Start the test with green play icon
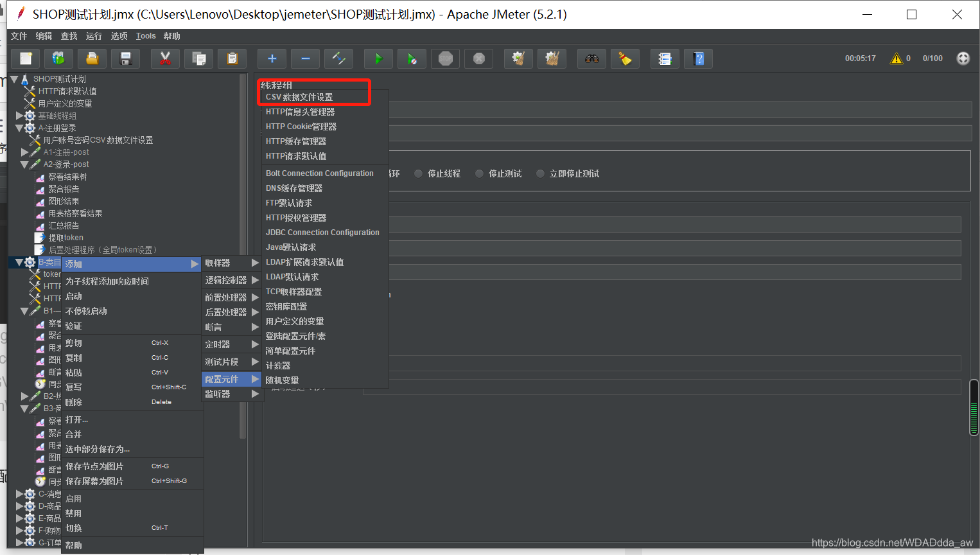980x555 pixels. coord(378,58)
